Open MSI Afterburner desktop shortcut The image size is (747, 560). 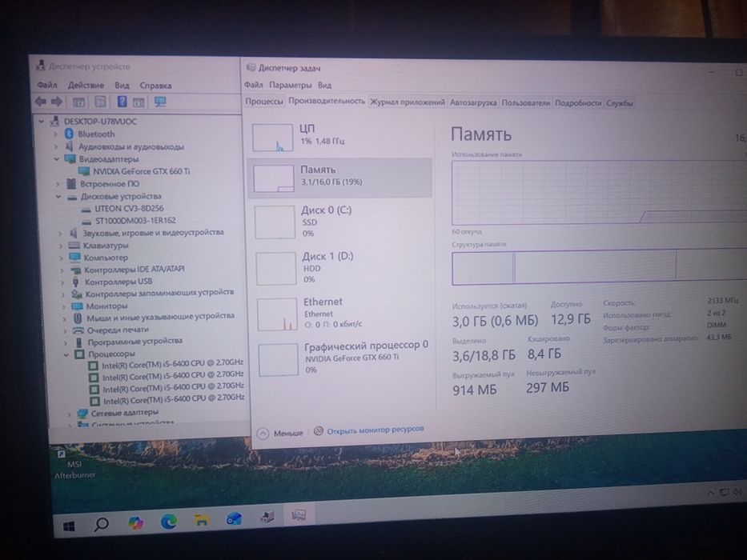point(74,464)
